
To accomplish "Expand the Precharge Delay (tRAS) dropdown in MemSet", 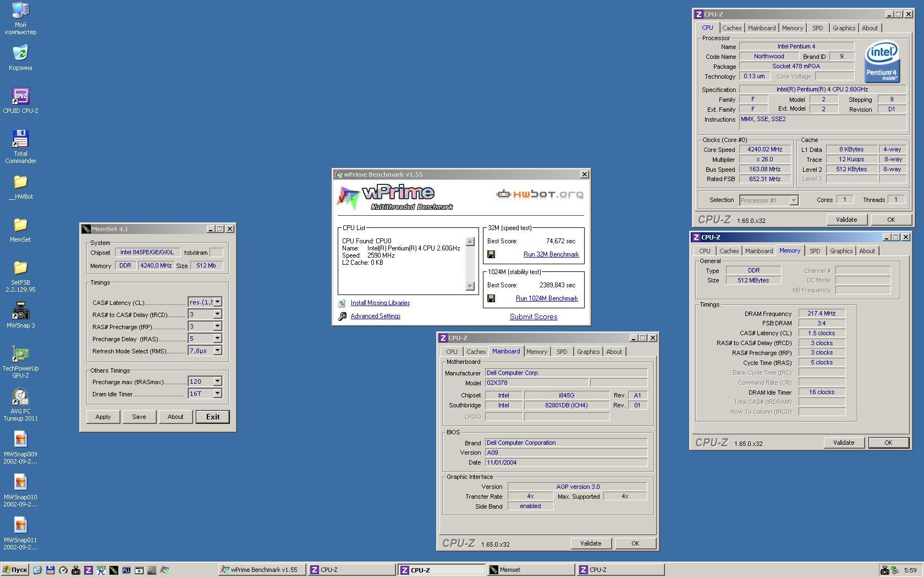I will coord(217,338).
